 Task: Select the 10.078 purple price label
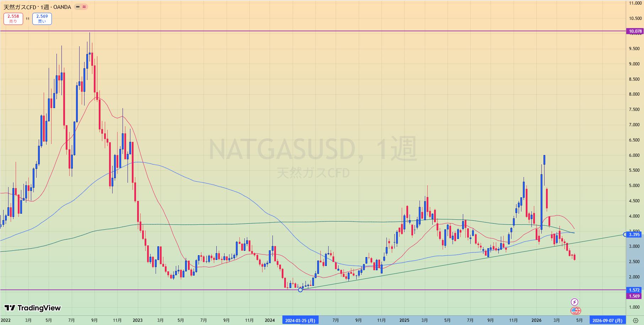pos(635,31)
